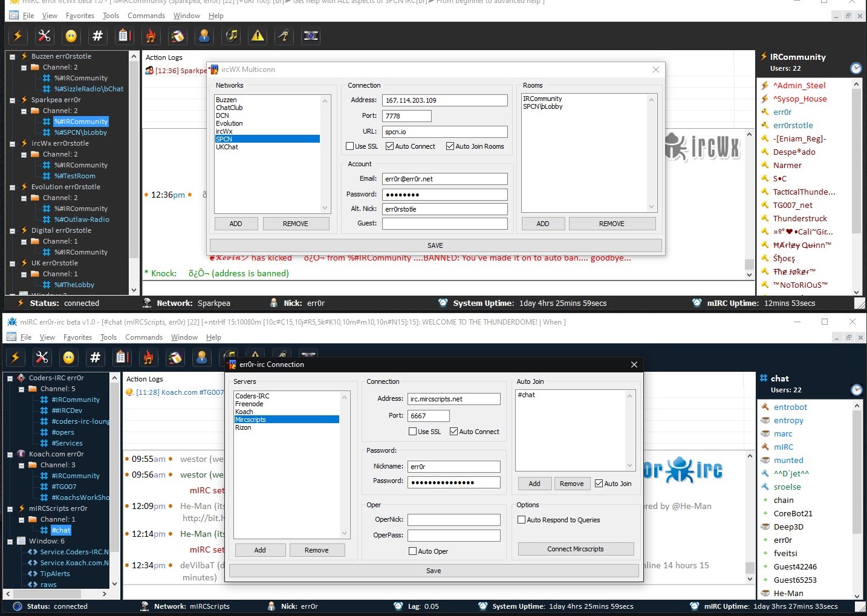Image resolution: width=867 pixels, height=616 pixels.
Task: Open Commands menu in top window
Action: click(x=146, y=16)
